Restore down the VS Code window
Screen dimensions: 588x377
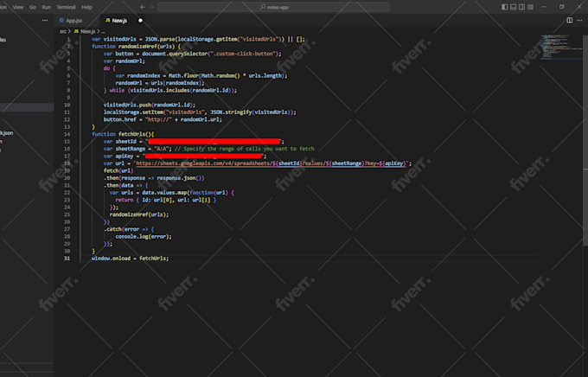pyautogui.click(x=562, y=7)
